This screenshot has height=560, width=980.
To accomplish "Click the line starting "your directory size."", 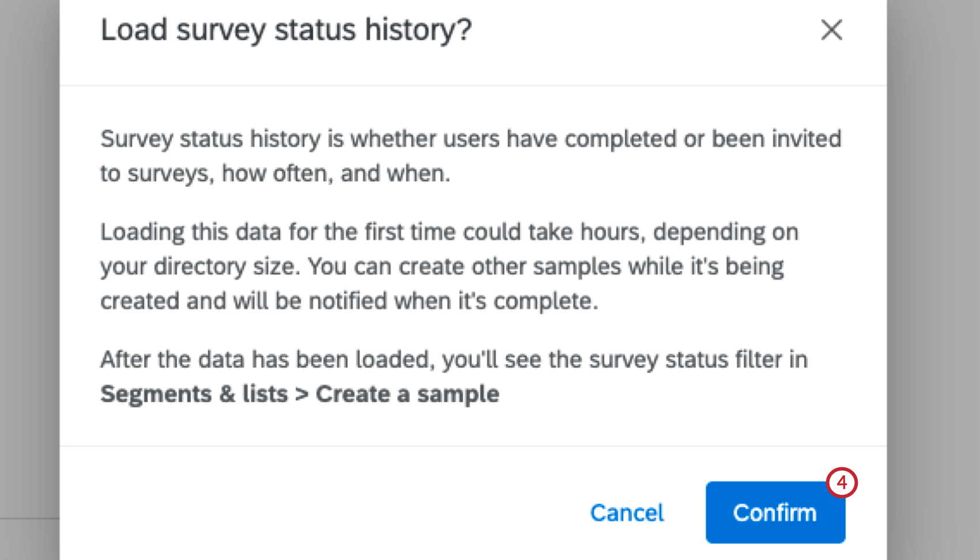I will pyautogui.click(x=442, y=267).
